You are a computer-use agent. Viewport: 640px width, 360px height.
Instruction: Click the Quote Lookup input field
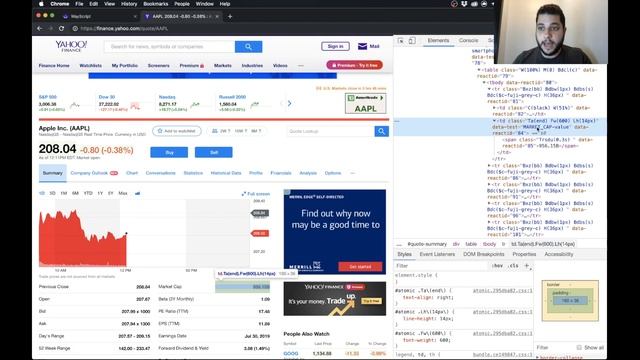pos(330,131)
